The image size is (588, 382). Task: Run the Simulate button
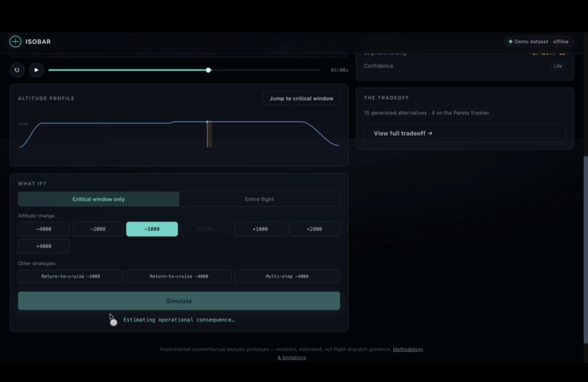pos(179,301)
